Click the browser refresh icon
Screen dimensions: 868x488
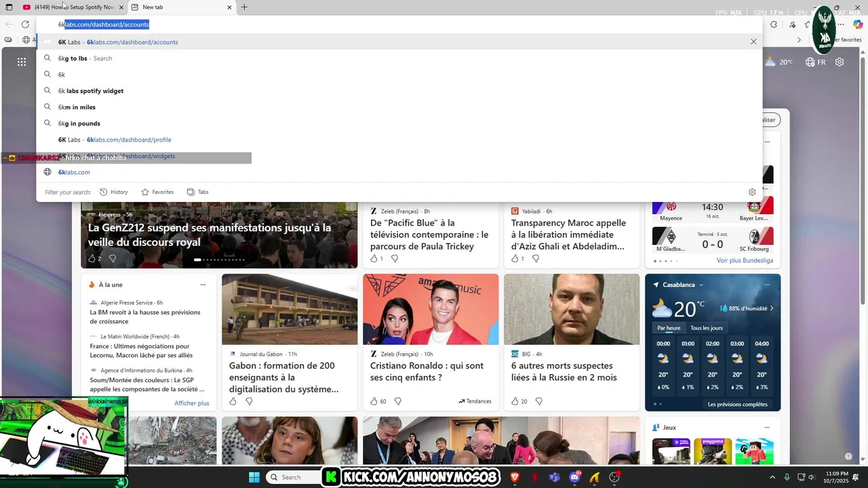25,24
